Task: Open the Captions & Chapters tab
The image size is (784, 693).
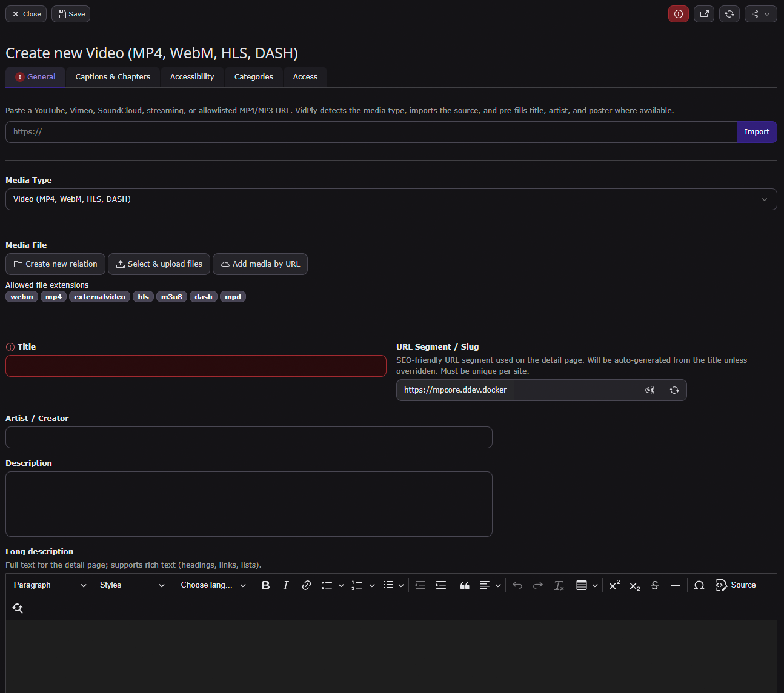Action: [x=113, y=77]
